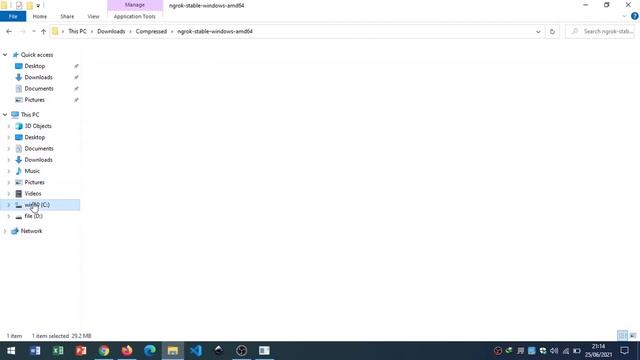Open Pictures under Quick access
This screenshot has width=640, height=360.
35,100
